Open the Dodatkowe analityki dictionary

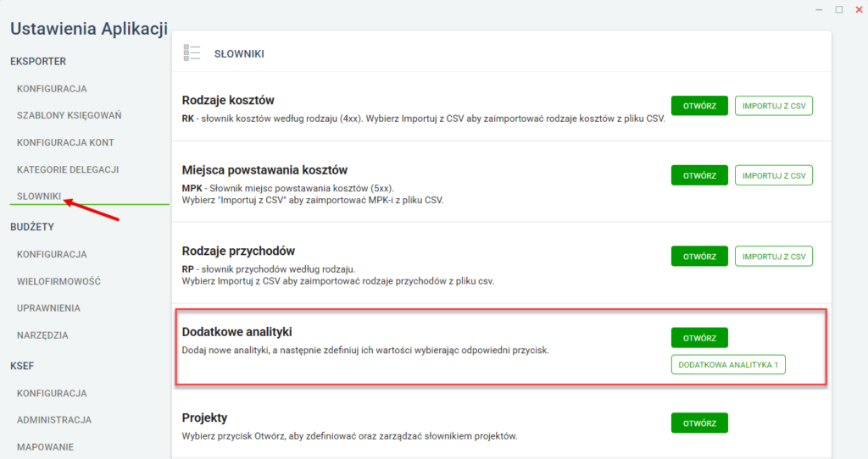[x=699, y=338]
